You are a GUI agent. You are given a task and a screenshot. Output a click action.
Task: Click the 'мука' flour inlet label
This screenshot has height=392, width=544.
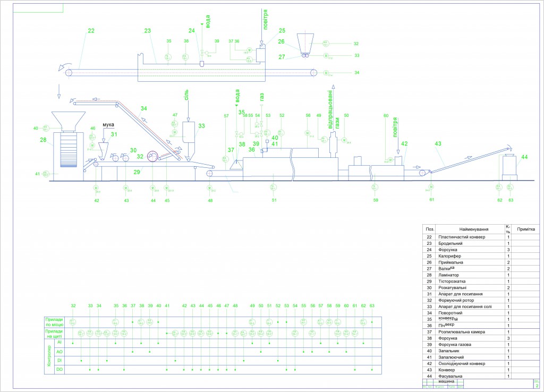click(108, 125)
